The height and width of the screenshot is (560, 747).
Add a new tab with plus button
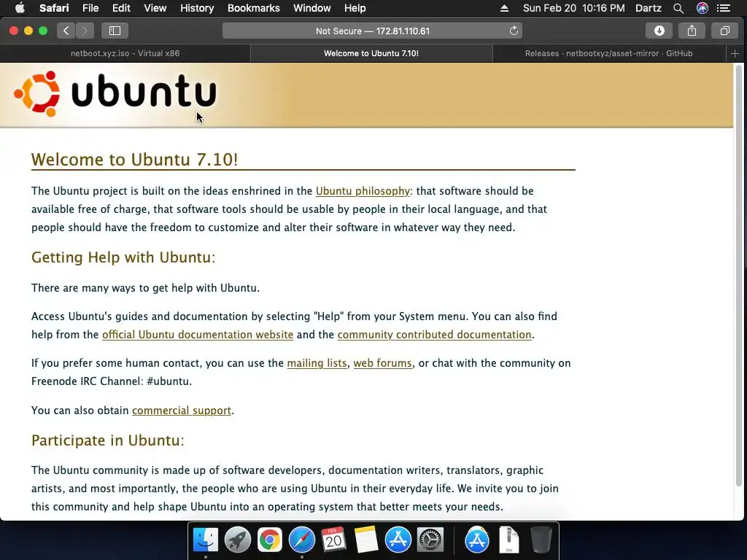735,53
